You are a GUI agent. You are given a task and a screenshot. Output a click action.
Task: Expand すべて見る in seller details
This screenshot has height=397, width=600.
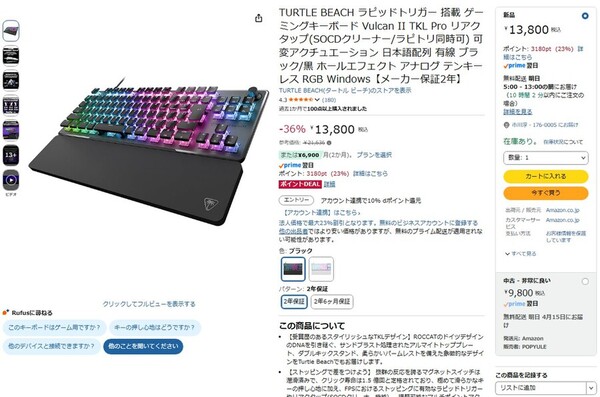click(x=520, y=253)
